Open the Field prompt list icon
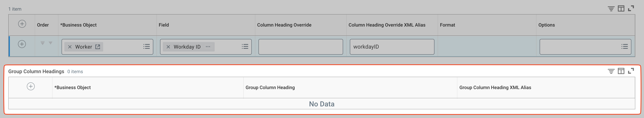 [x=245, y=47]
